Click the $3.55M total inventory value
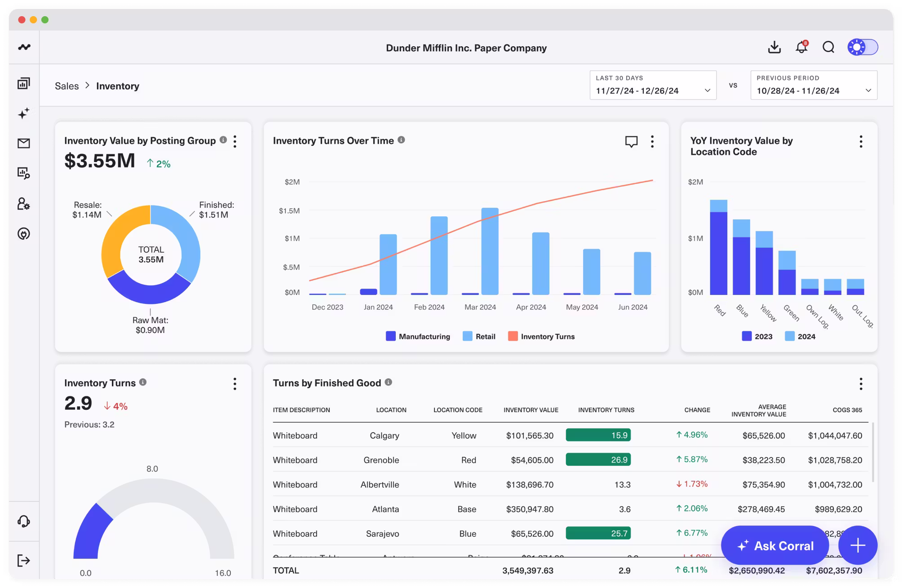Image resolution: width=902 pixels, height=588 pixels. [x=100, y=161]
